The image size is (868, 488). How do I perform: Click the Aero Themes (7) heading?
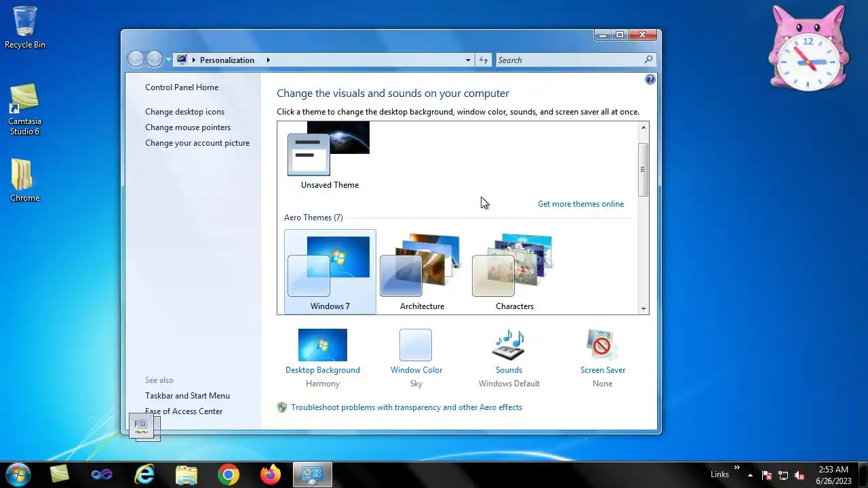point(313,218)
